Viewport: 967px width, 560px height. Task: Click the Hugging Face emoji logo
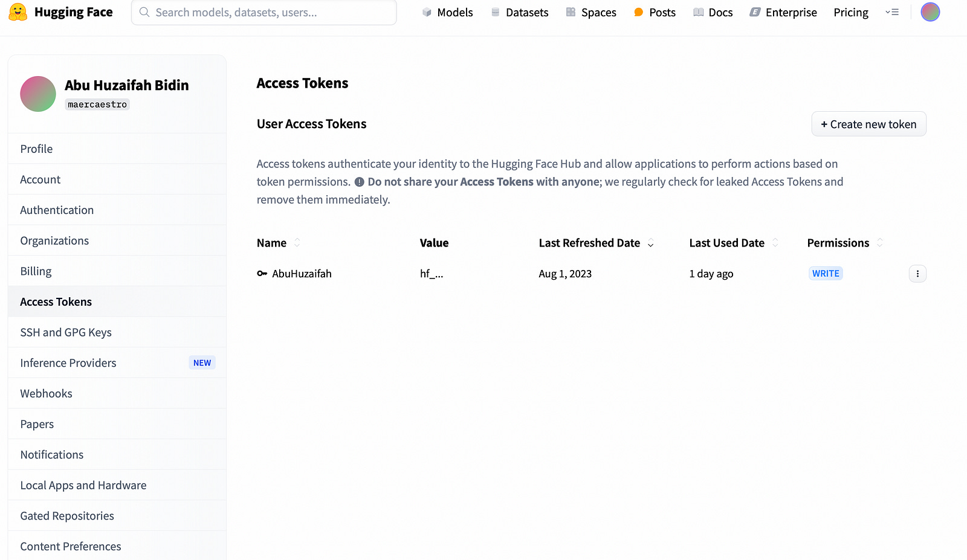[x=18, y=12]
